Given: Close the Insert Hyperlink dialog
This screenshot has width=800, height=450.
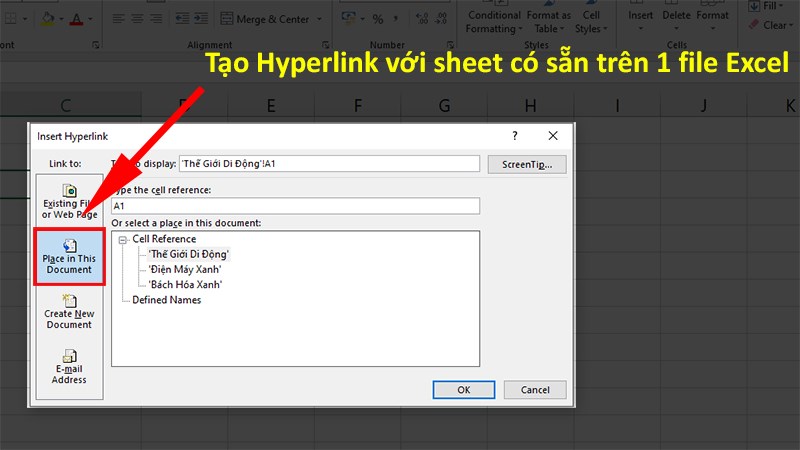Looking at the screenshot, I should (553, 136).
